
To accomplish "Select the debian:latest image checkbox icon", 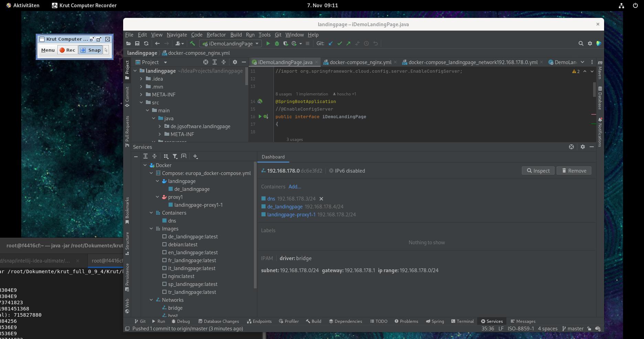I will [164, 244].
